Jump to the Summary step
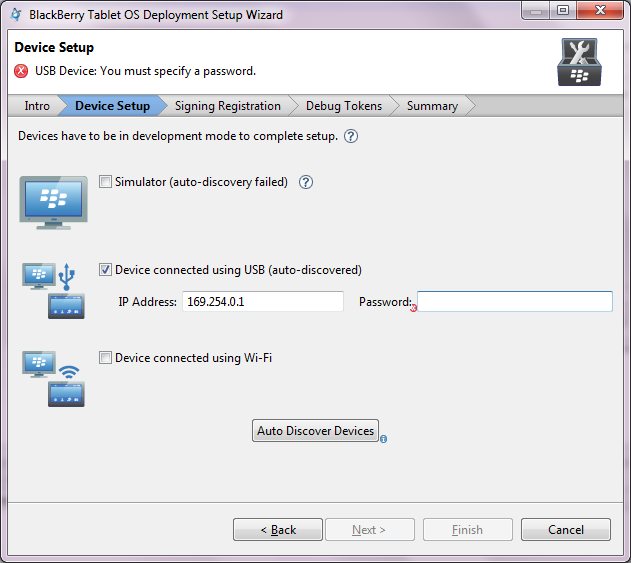This screenshot has height=563, width=631. [432, 106]
